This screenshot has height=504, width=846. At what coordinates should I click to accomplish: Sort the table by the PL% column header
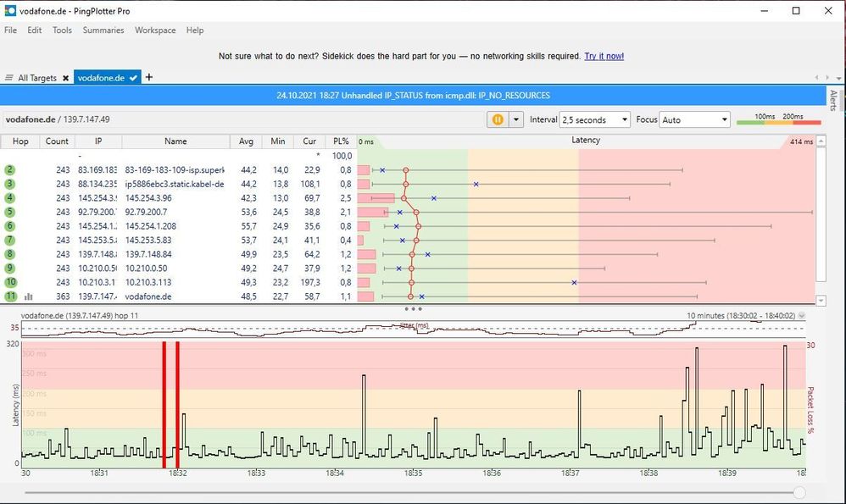[341, 141]
